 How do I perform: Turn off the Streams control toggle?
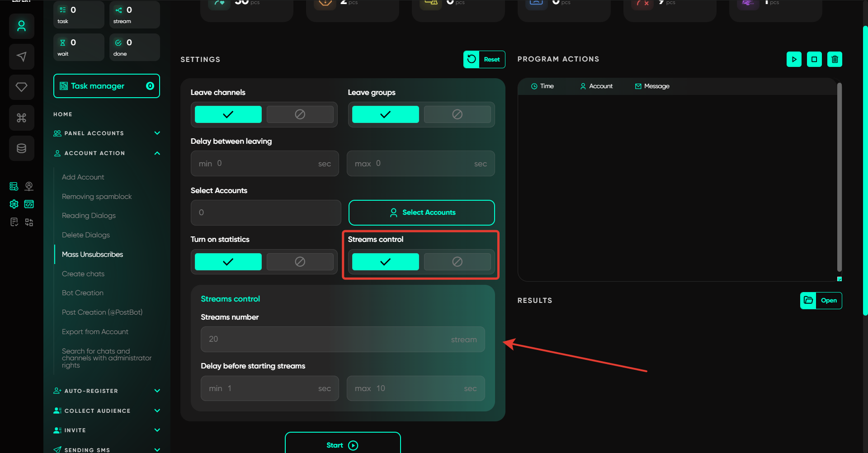tap(457, 262)
